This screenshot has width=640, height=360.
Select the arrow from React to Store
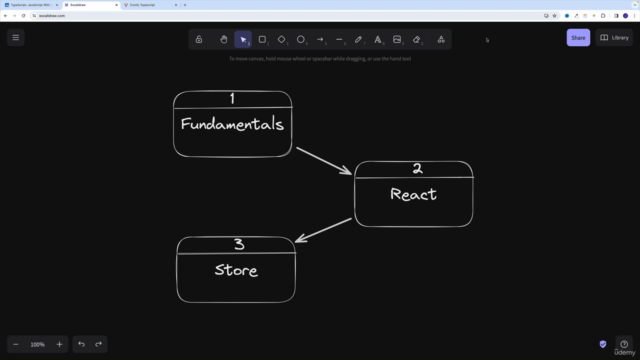click(323, 230)
